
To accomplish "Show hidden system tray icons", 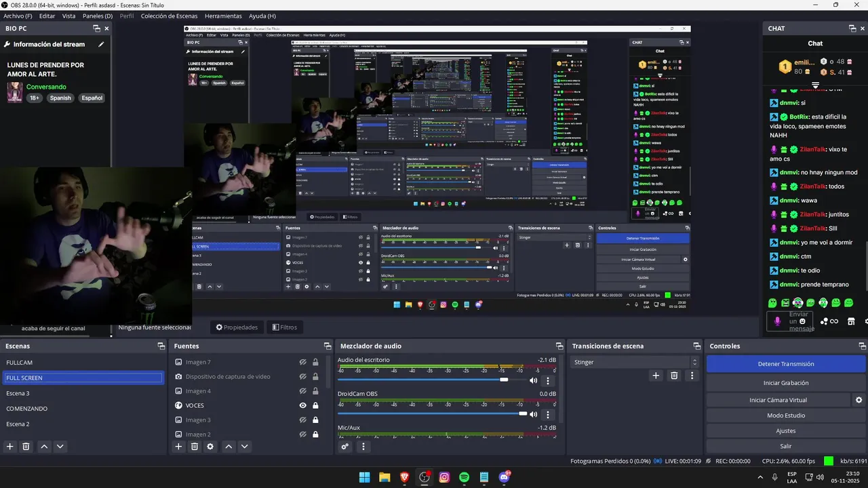I will 759,477.
